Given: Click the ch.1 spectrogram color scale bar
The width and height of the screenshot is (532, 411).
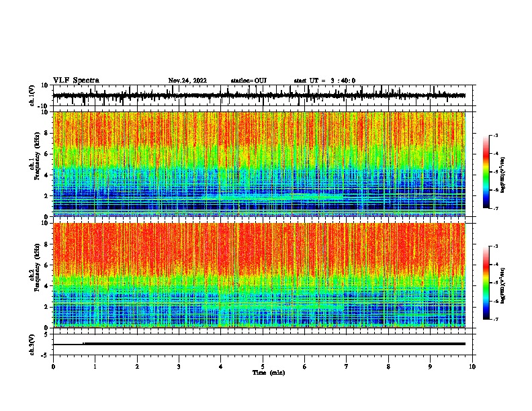Looking at the screenshot, I should 486,172.
